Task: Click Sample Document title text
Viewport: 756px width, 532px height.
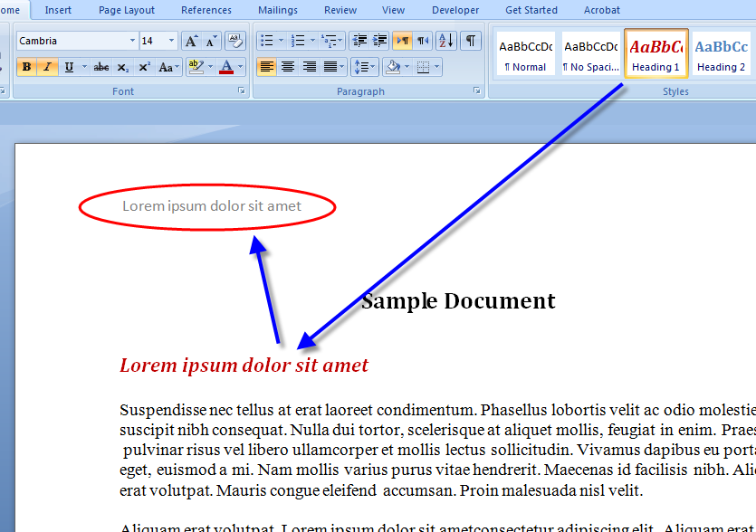Action: [x=458, y=301]
